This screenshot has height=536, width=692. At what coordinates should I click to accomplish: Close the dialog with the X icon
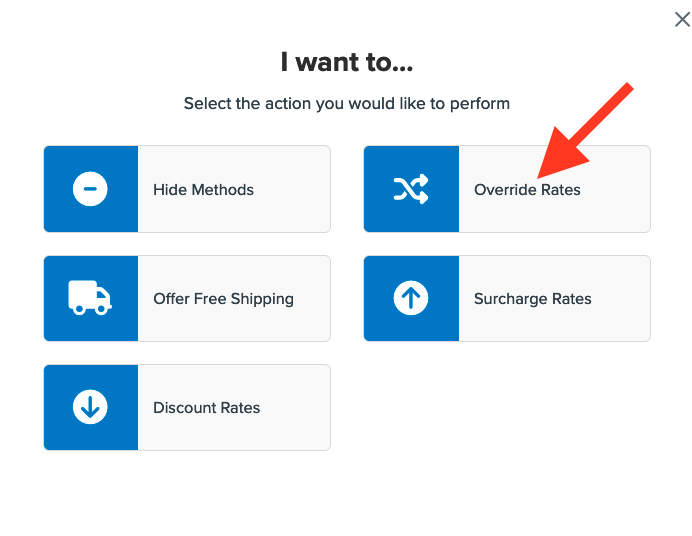(682, 19)
